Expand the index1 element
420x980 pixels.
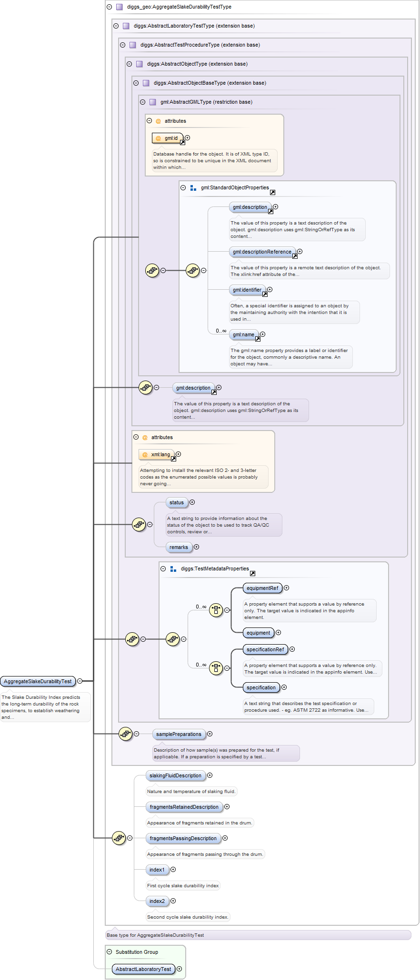point(173,870)
